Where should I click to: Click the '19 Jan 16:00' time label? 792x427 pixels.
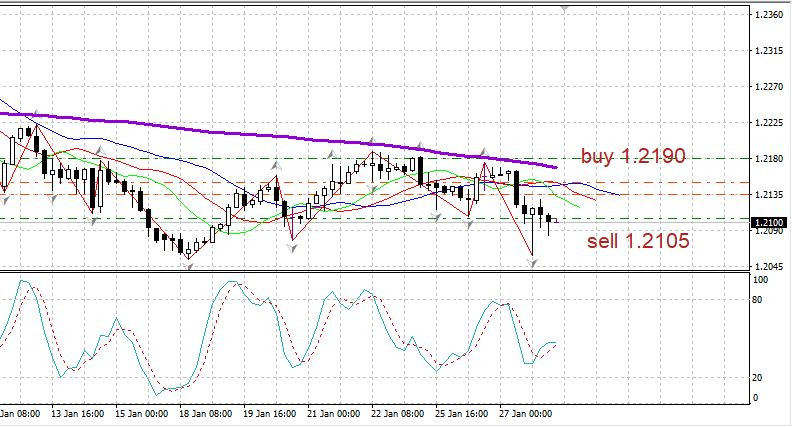(270, 414)
